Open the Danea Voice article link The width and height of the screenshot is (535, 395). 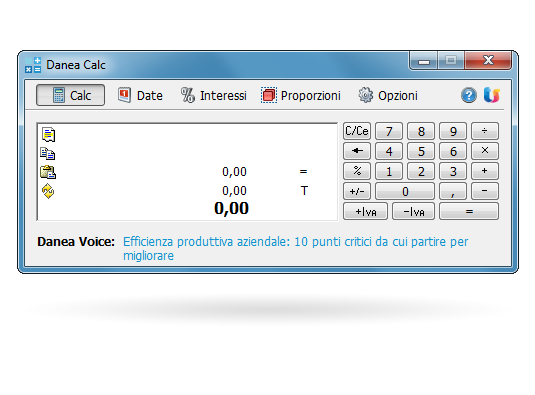tap(295, 248)
